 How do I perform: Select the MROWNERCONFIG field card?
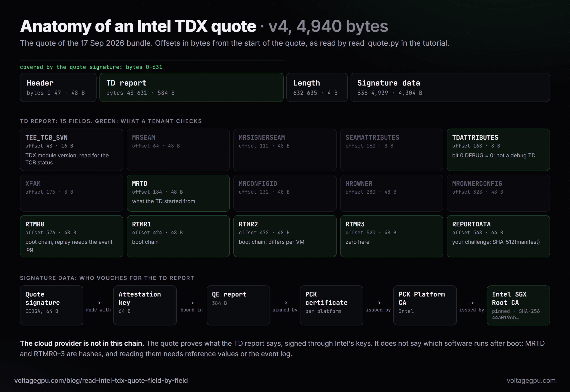498,193
